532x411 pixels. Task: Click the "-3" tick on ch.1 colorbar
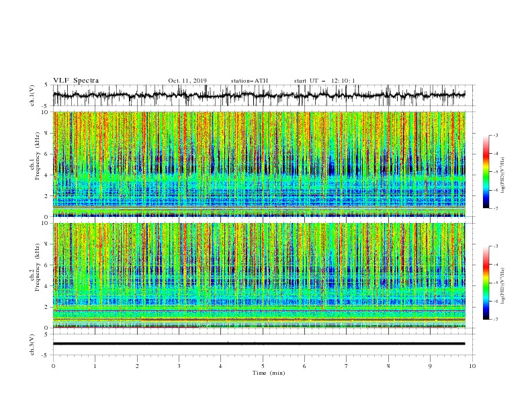tap(495, 135)
